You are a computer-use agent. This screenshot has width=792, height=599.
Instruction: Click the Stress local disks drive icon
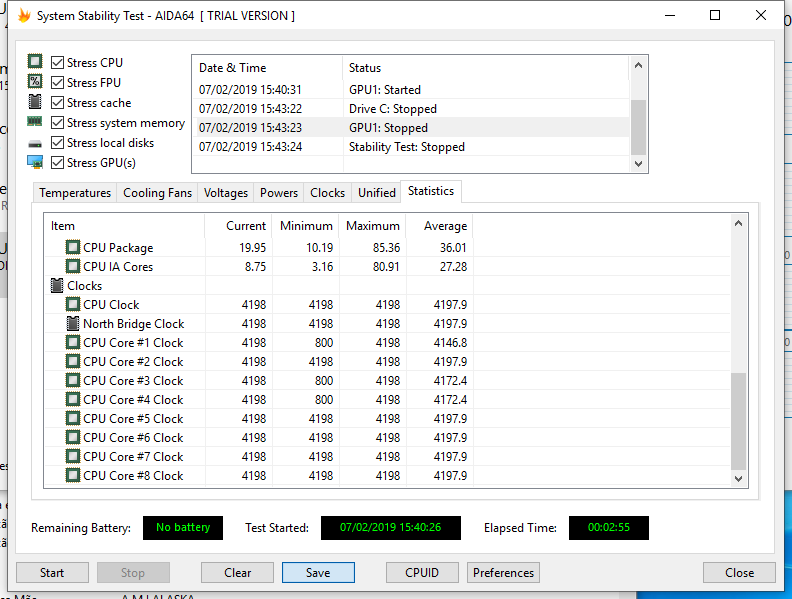click(35, 144)
